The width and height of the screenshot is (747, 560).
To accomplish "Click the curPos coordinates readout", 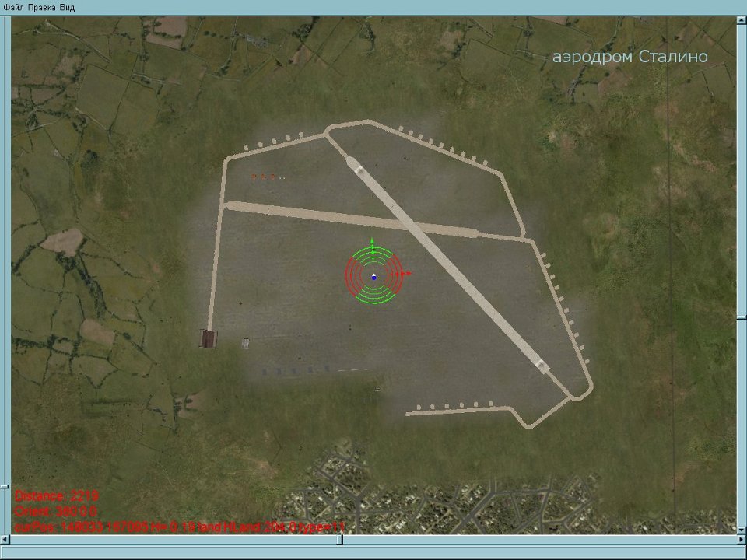I will coord(179,527).
